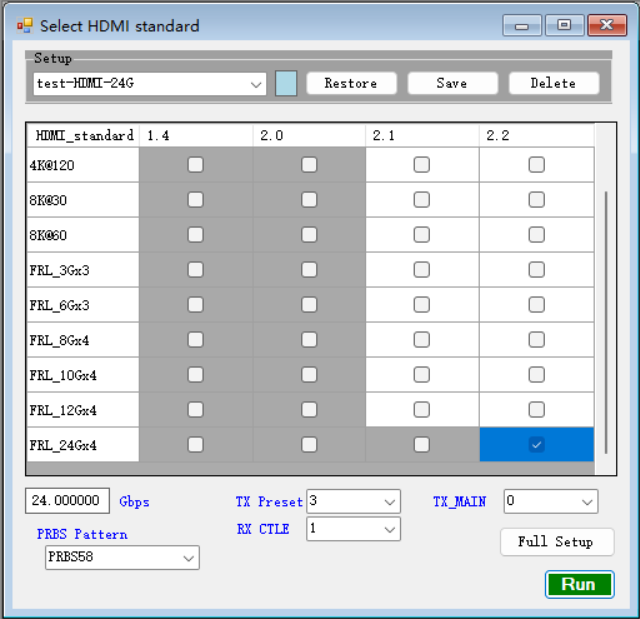Click the Save button
Viewport: 640px width, 619px height.
click(x=452, y=83)
